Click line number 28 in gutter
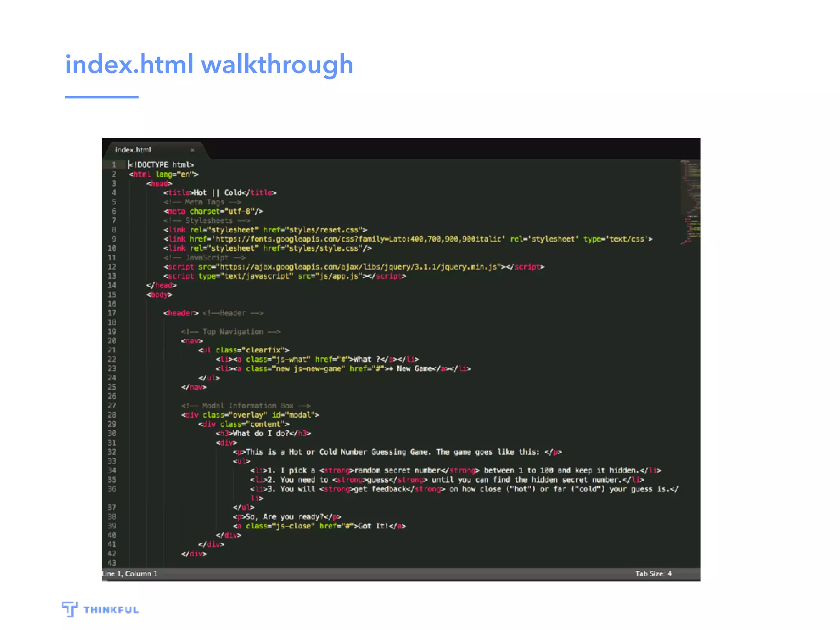 pos(112,415)
